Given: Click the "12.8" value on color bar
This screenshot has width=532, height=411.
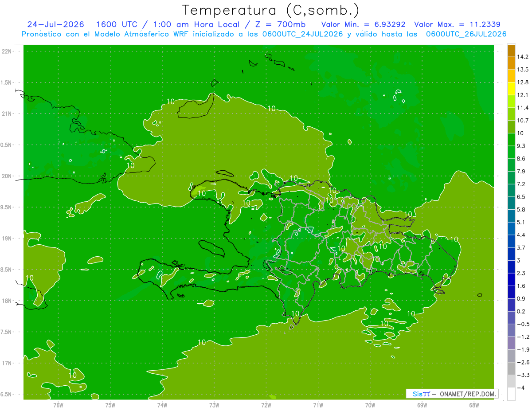Looking at the screenshot, I should (523, 82).
